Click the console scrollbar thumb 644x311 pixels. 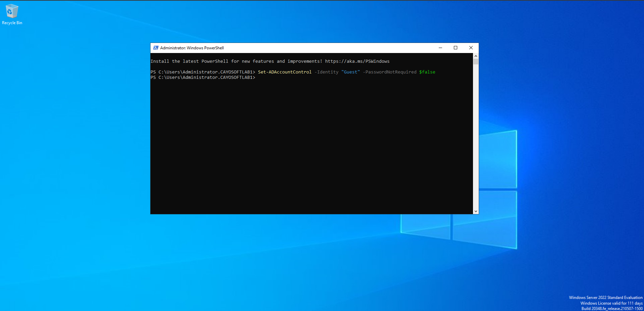(x=476, y=62)
